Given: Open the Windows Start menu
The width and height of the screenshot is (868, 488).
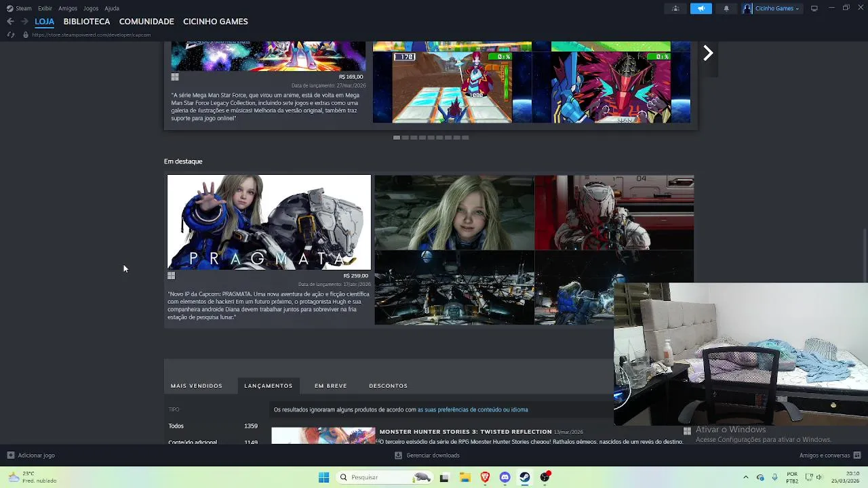Looking at the screenshot, I should 323,477.
